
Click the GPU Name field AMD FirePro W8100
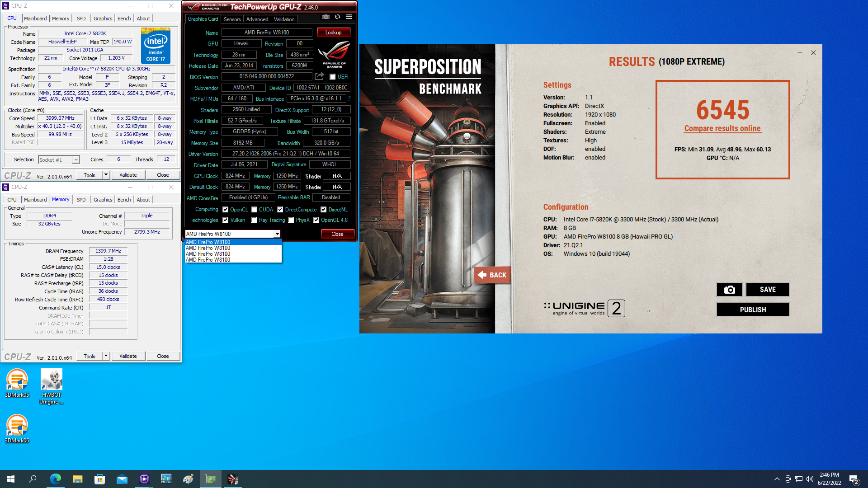[267, 33]
